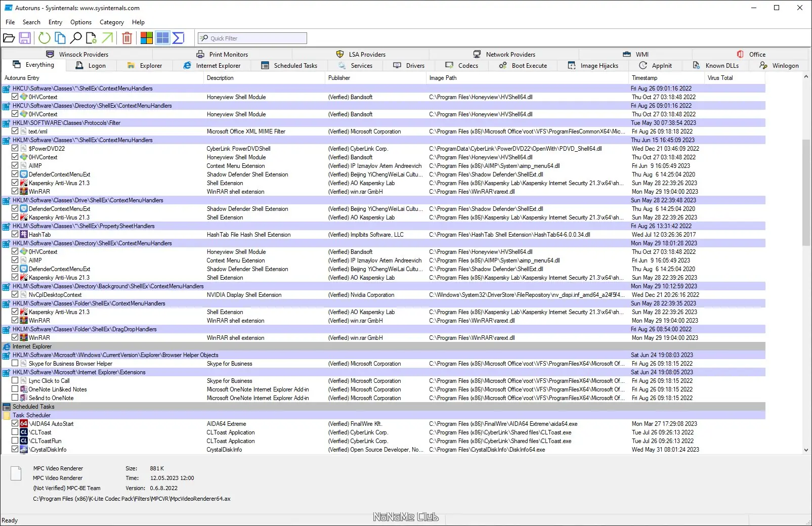The height and width of the screenshot is (526, 812).
Task: Switch to the Scheduled Tasks tab
Action: [x=289, y=66]
